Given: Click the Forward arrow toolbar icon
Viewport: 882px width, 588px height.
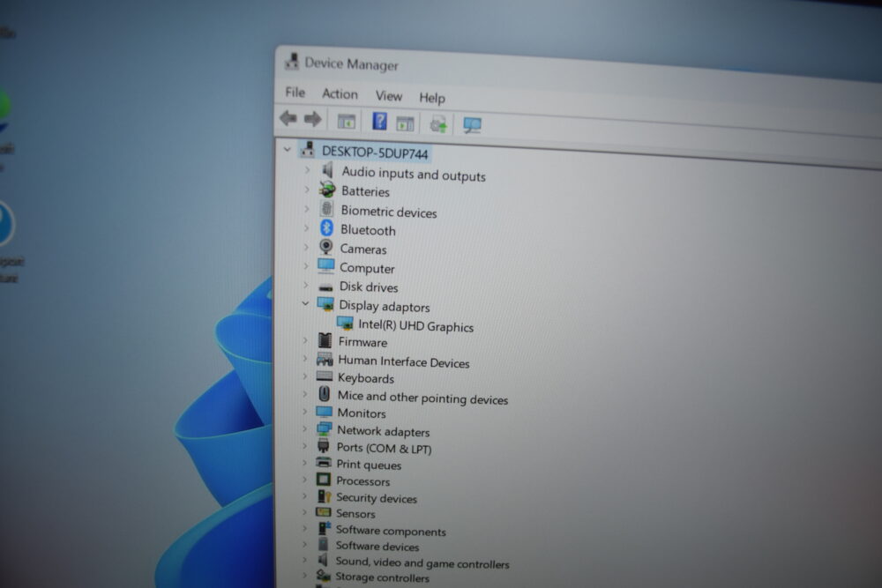Looking at the screenshot, I should click(313, 119).
